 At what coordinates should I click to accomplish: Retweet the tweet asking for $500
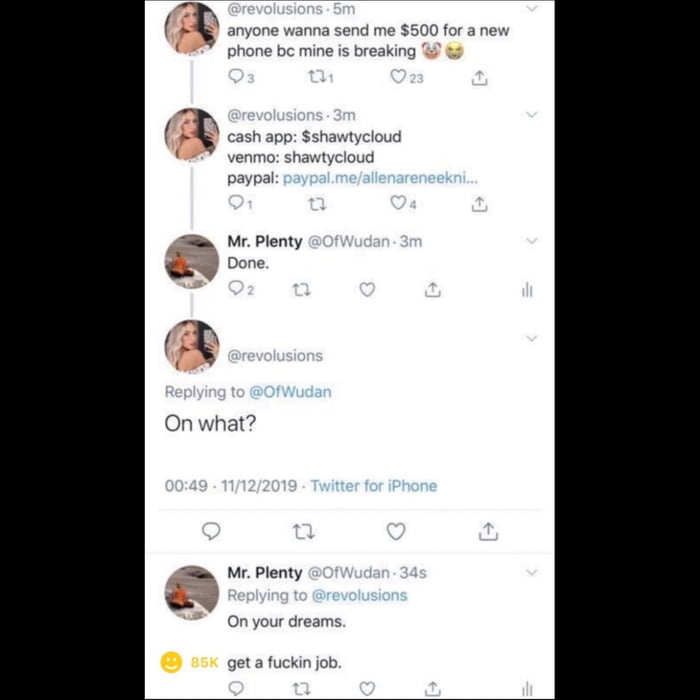[x=314, y=77]
